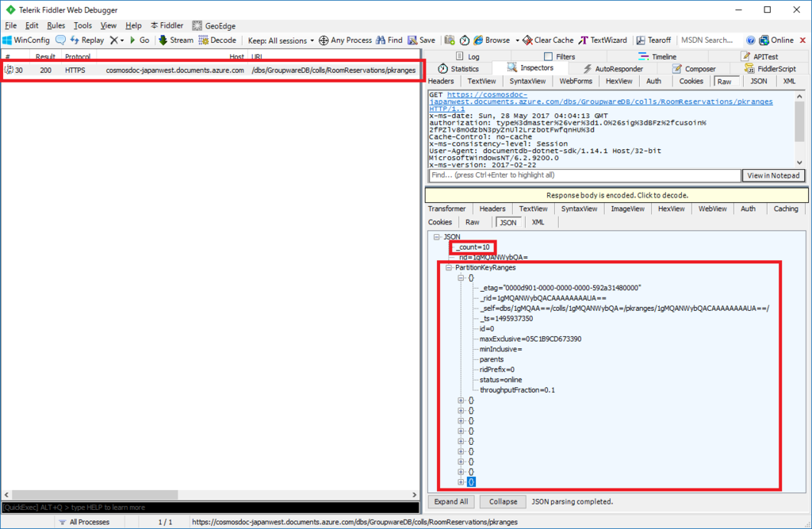The image size is (812, 529).
Task: Click Go to resume sessions
Action: [140, 40]
